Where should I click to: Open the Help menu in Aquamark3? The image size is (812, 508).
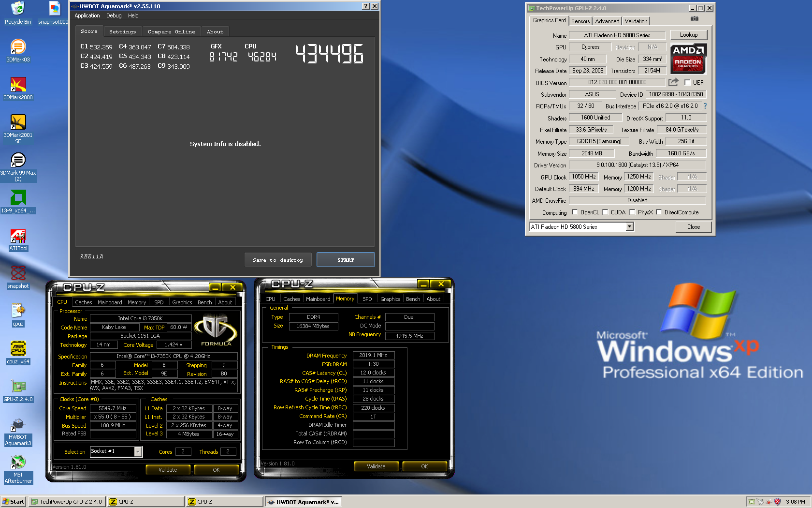coord(133,15)
